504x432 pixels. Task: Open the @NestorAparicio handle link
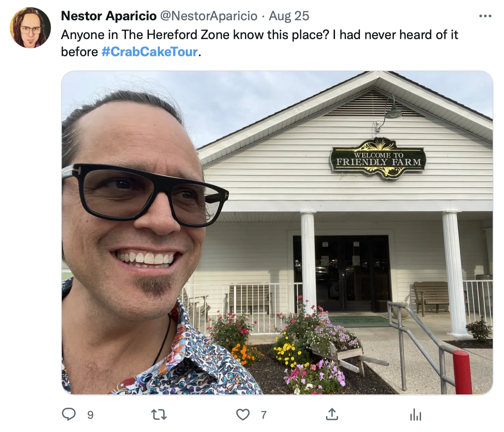[x=209, y=16]
